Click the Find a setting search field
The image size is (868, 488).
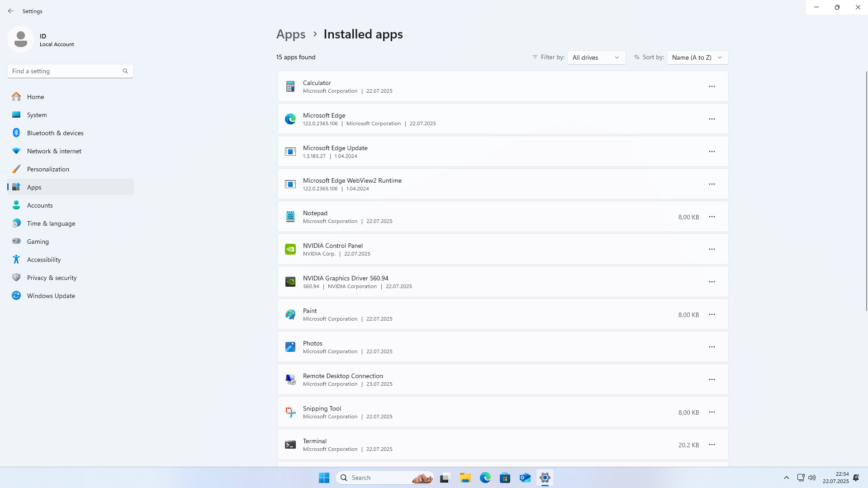71,71
